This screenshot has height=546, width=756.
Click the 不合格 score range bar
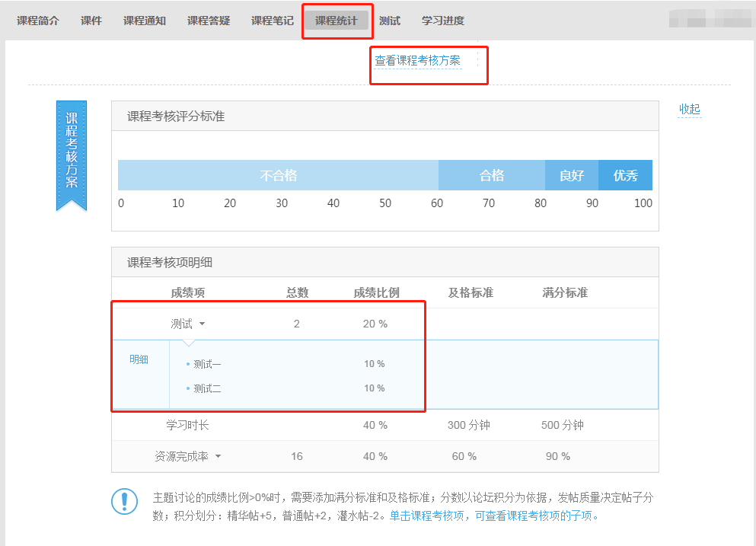[x=278, y=175]
